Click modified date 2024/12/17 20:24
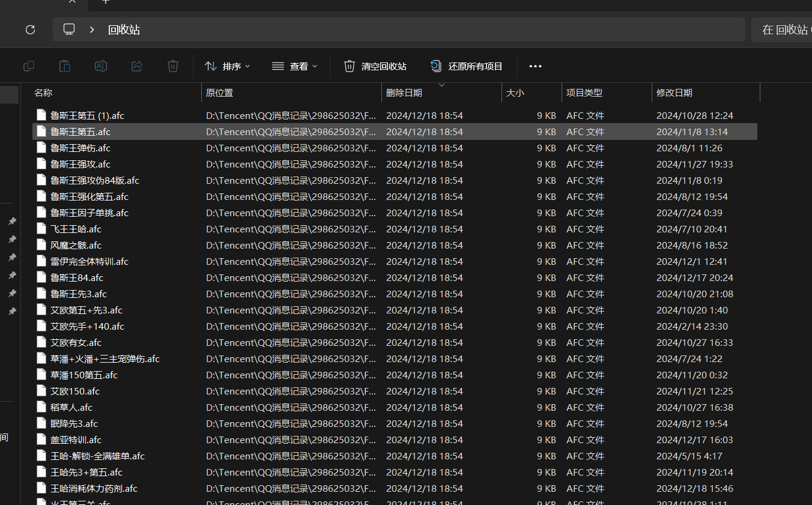Screen dimensions: 812x505 pos(695,277)
